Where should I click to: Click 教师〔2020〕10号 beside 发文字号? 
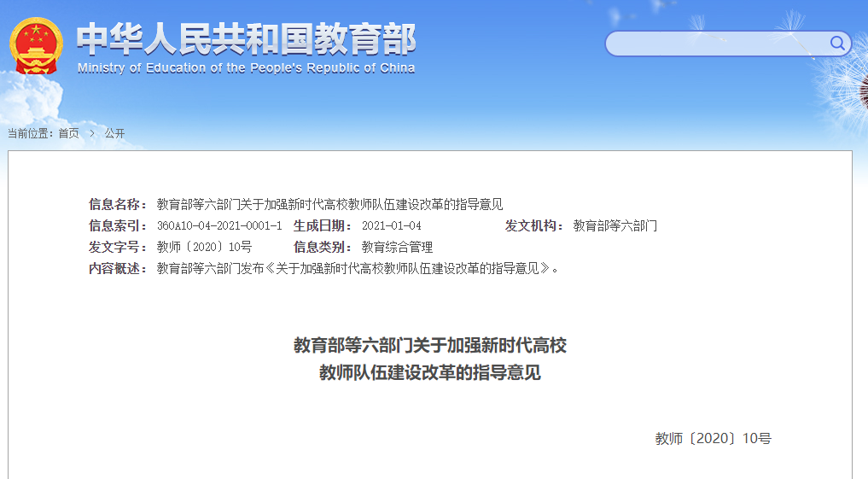click(204, 248)
